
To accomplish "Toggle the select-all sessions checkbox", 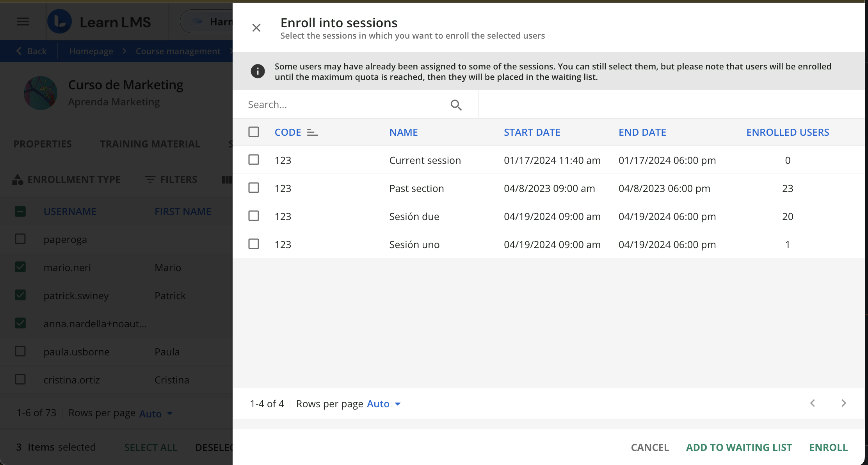I will point(254,132).
